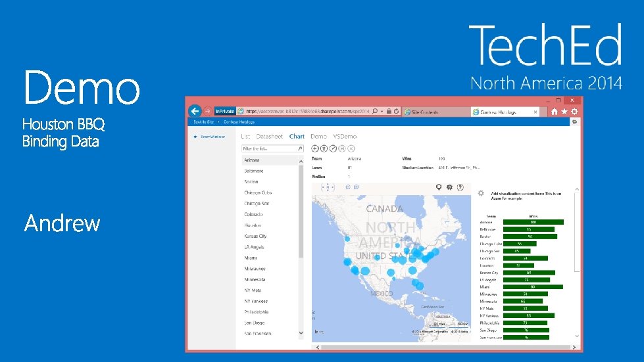The height and width of the screenshot is (362, 644).
Task: Select the Contoso Hotdogs browser tab
Action: [505, 112]
